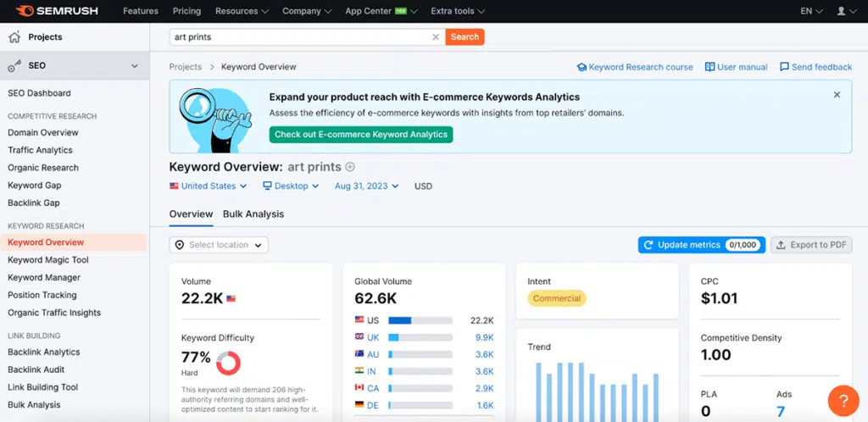
Task: Click Check out E-commerce Keyword Analytics button
Action: (361, 135)
